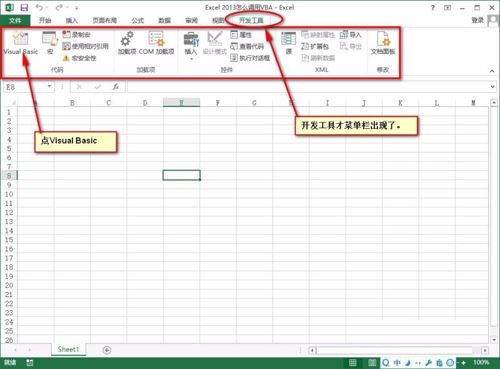Open the COM 加载项 dialog
This screenshot has height=369, width=500.
156,43
